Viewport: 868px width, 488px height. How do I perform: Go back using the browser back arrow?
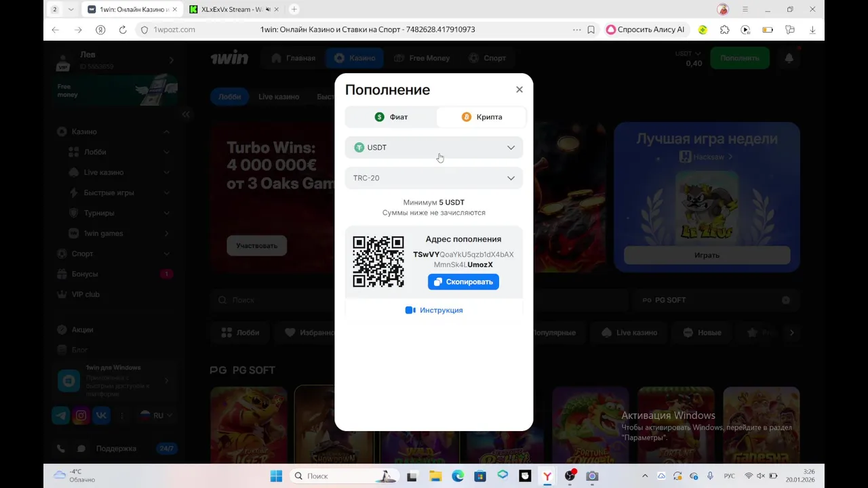click(56, 30)
